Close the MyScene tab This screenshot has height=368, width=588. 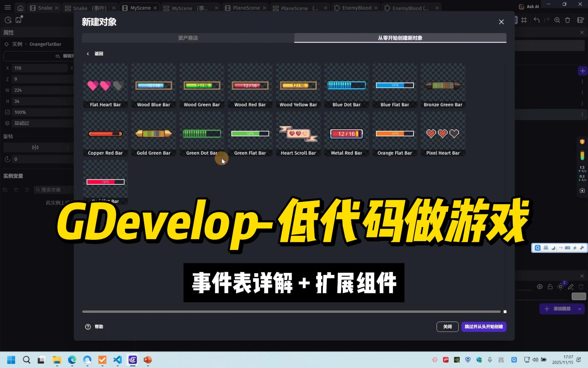[x=155, y=8]
